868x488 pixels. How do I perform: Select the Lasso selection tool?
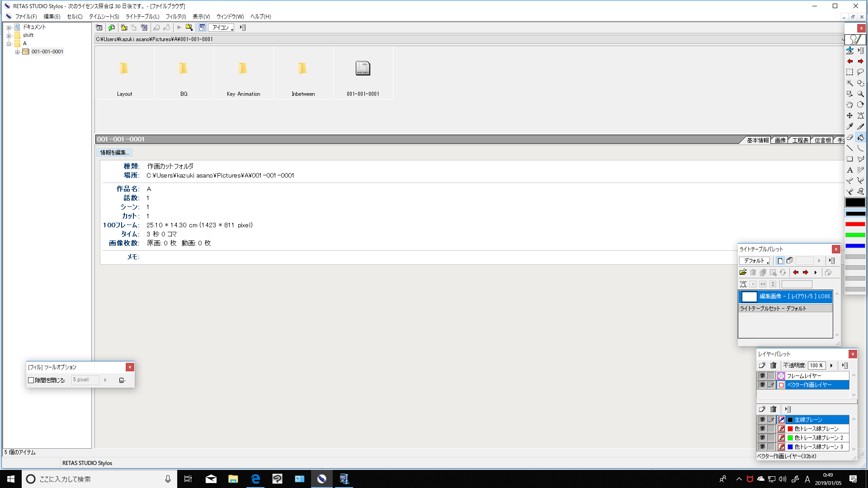[860, 72]
